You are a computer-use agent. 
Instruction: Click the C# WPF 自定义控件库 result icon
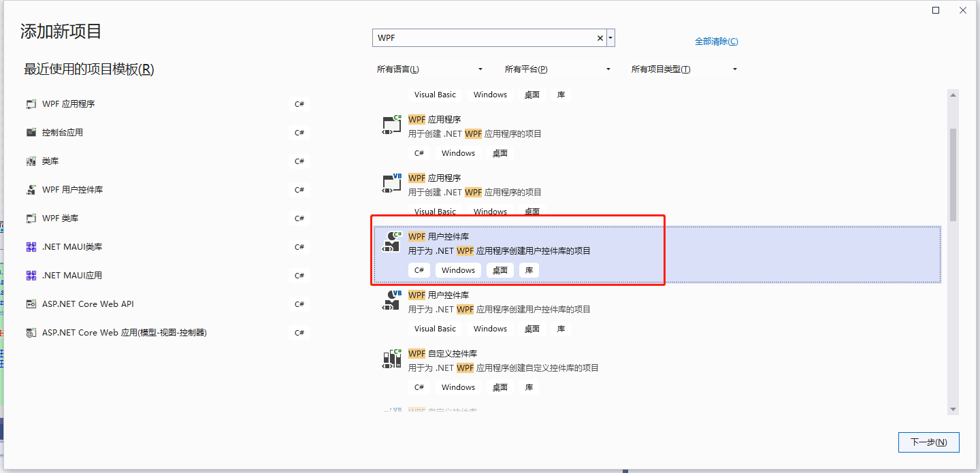[392, 359]
